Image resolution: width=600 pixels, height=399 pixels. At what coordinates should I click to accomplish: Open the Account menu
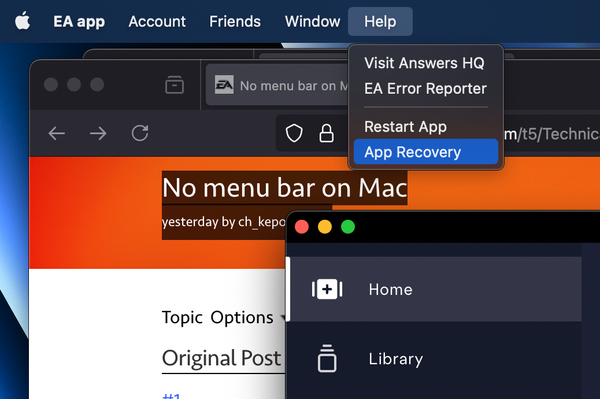157,21
